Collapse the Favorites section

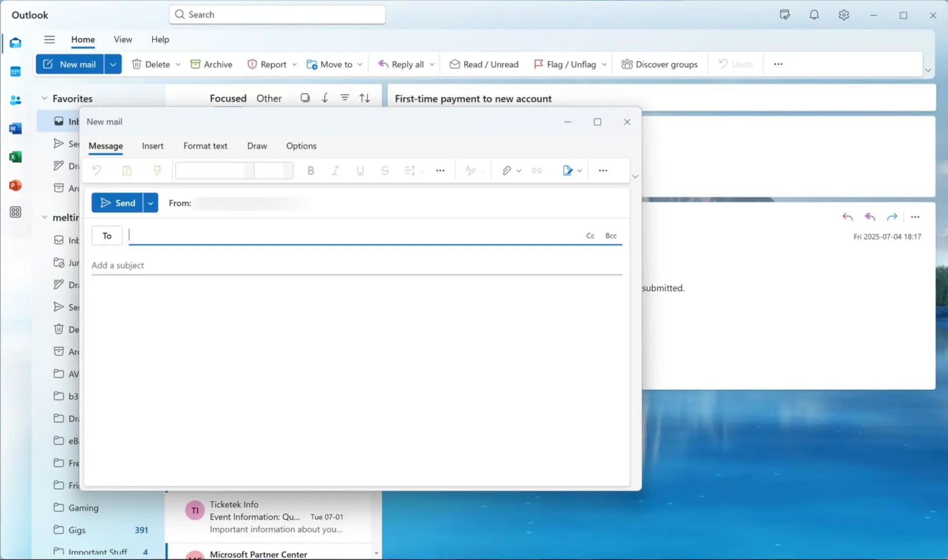(x=45, y=98)
